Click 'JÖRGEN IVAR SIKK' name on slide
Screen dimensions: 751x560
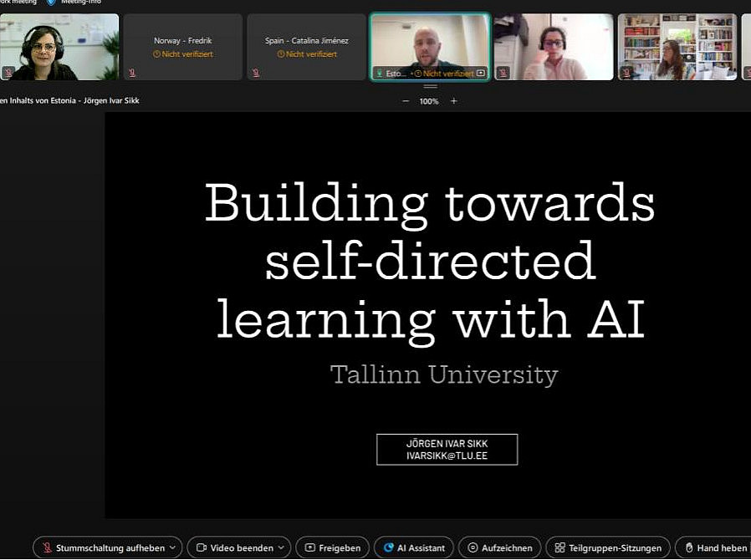447,444
